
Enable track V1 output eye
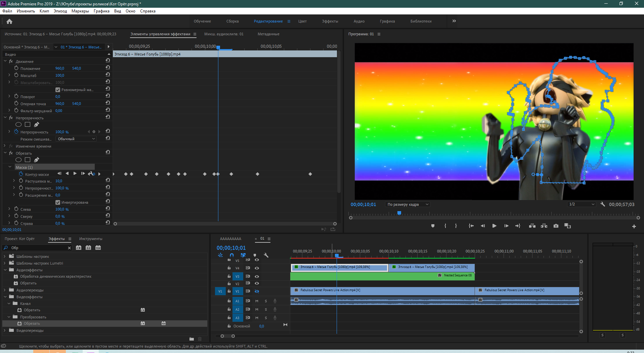click(257, 291)
